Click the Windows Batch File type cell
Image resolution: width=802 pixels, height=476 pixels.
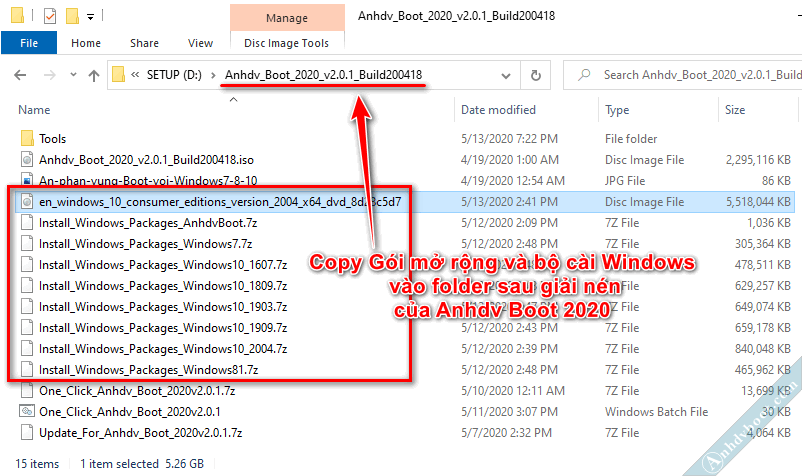(656, 412)
